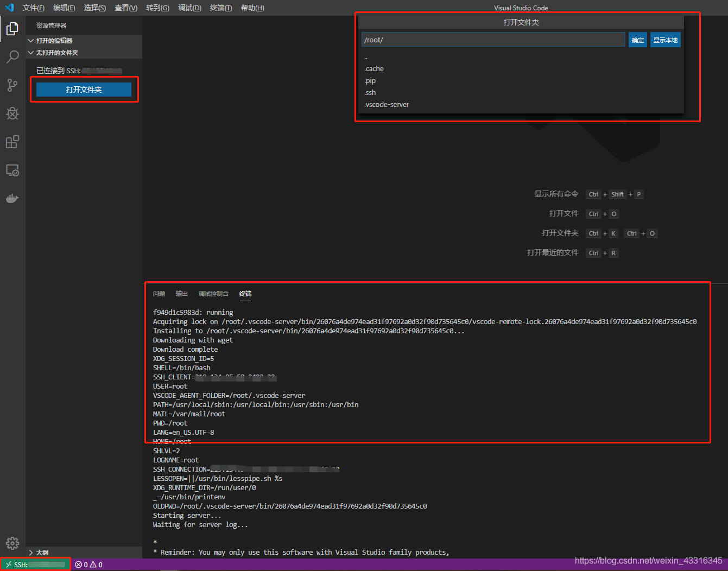Open the Explorer view in activity bar
Screen dimensions: 728x571
tap(12, 28)
